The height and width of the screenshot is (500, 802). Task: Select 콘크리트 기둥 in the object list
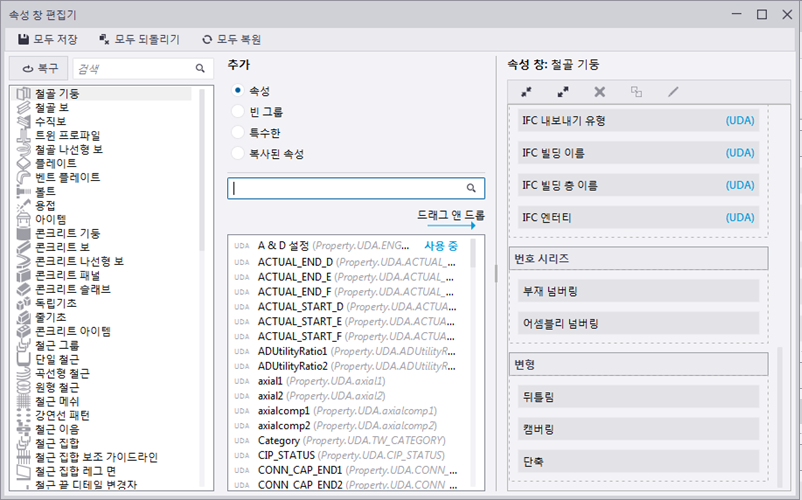coord(66,233)
